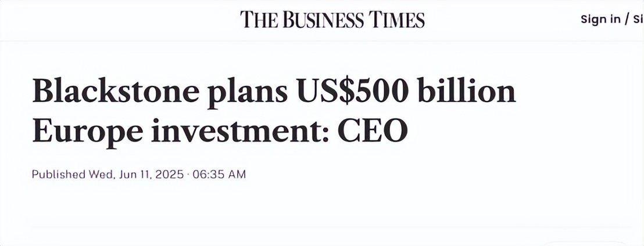Viewport: 644px width, 246px height.
Task: Click the word TIMES in masthead
Action: tap(396, 20)
